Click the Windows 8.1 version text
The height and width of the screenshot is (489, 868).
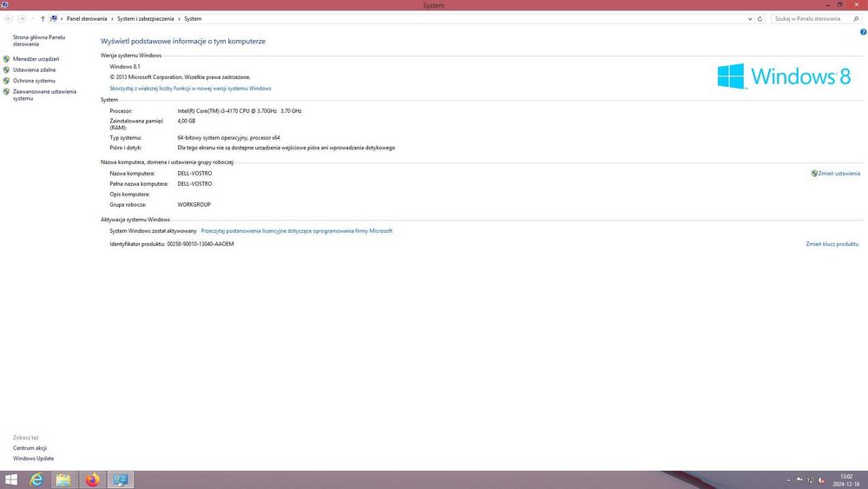[125, 67]
